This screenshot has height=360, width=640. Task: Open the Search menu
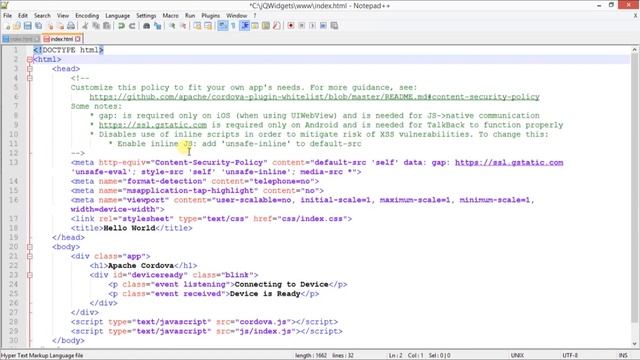(x=42, y=16)
